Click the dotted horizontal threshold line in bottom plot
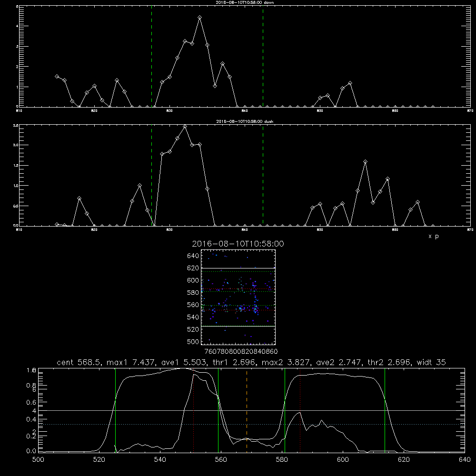Screen dimensions: 476x476 251,424
